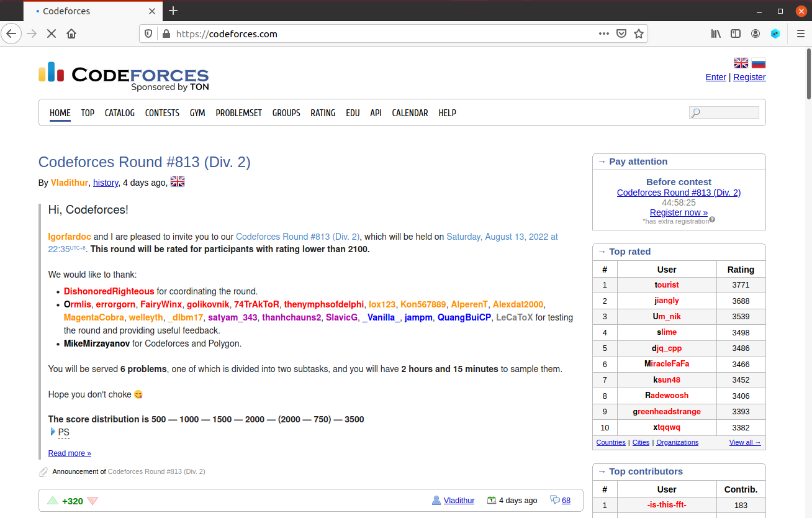
Task: Click the Organizations link
Action: pos(677,442)
